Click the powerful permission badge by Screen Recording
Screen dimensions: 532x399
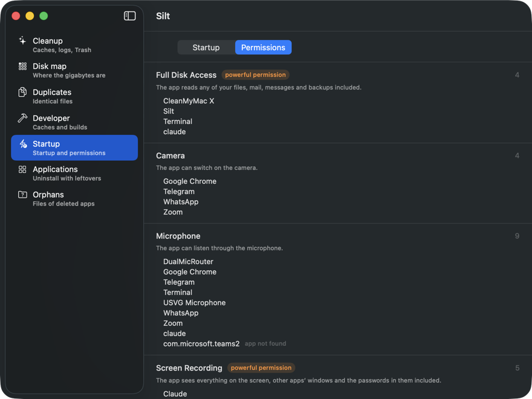(x=261, y=368)
